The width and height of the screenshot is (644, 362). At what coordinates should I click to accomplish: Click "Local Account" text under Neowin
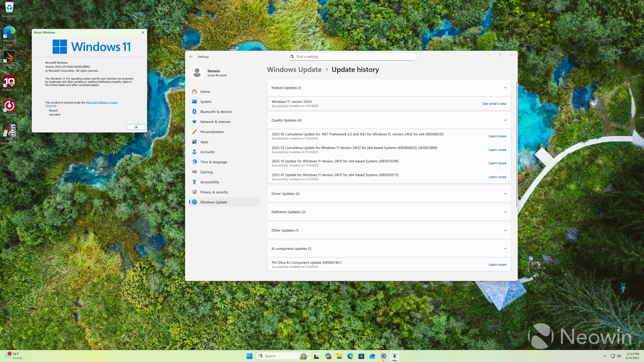click(217, 75)
